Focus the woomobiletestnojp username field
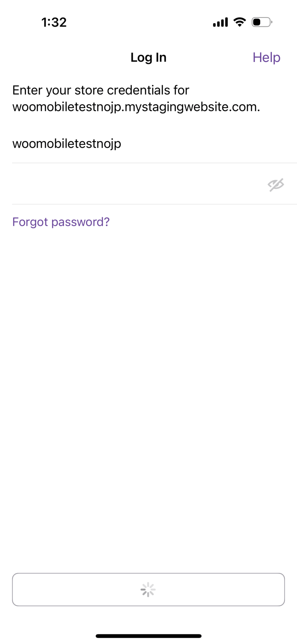The height and width of the screenshot is (644, 297). coord(155,143)
